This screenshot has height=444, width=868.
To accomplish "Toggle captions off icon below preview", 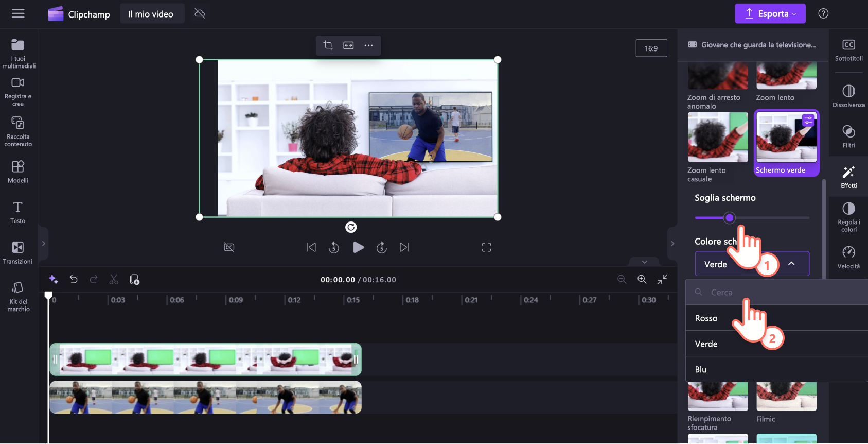I will pos(229,247).
